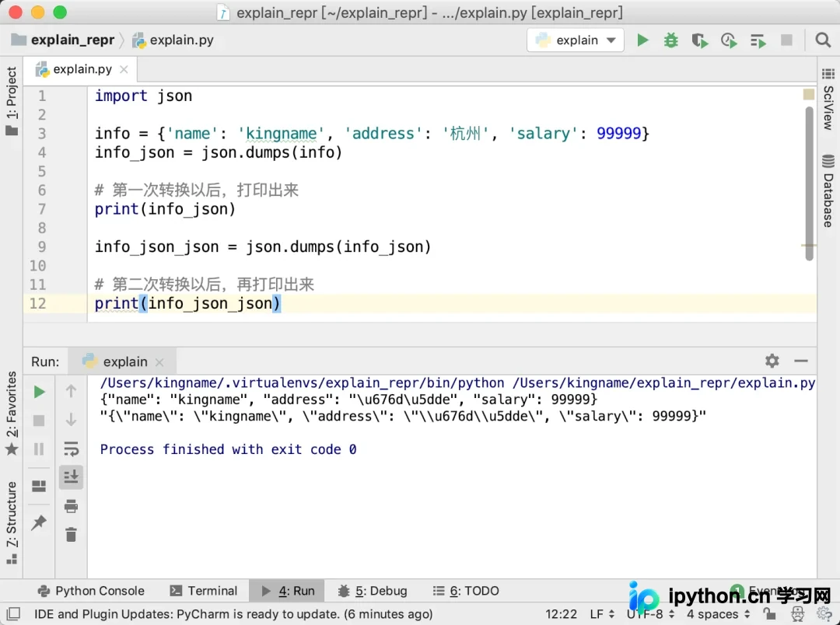Viewport: 840px width, 625px height.
Task: Open Search Everywhere magnifier icon
Action: [823, 40]
